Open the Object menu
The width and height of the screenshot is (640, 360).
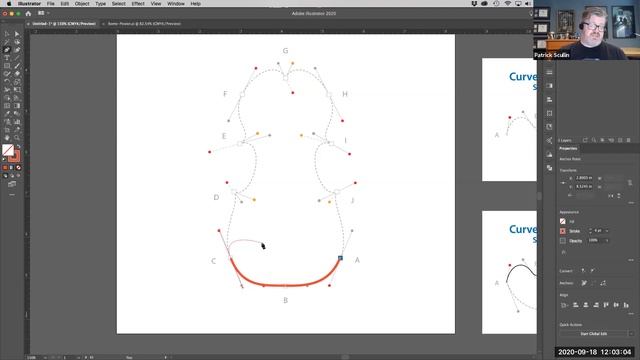pos(82,4)
